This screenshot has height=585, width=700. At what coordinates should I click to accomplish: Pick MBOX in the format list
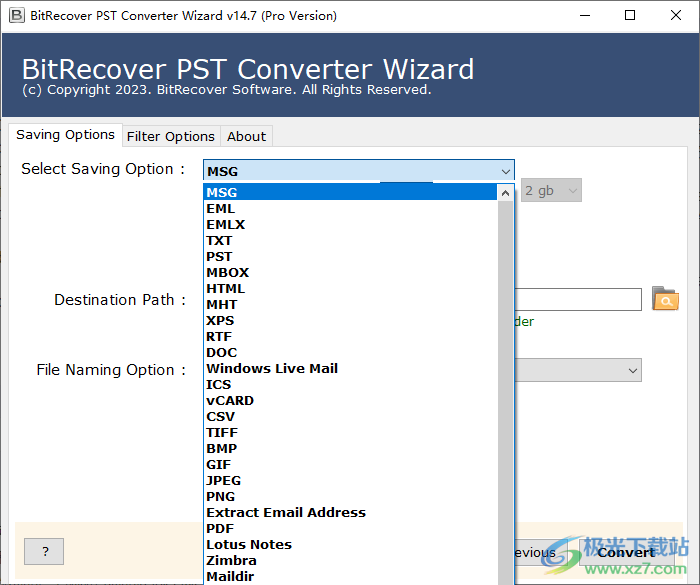pos(351,272)
